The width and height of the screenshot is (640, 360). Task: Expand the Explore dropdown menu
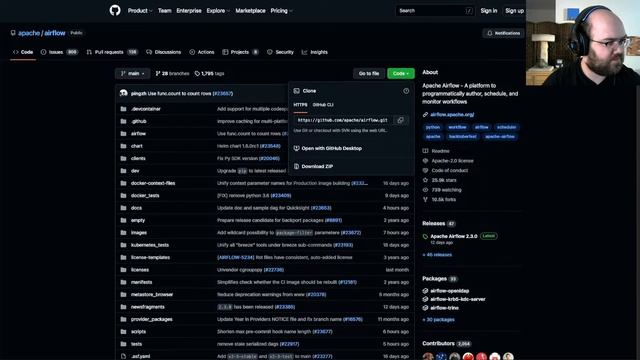click(218, 11)
